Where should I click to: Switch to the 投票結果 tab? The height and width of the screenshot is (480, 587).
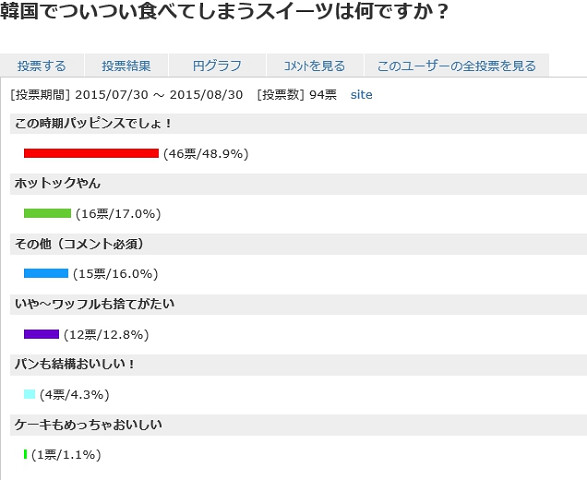[127, 66]
